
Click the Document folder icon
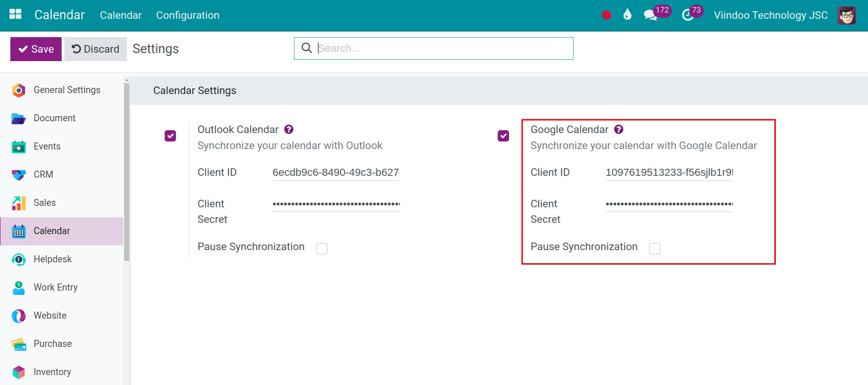click(x=18, y=118)
